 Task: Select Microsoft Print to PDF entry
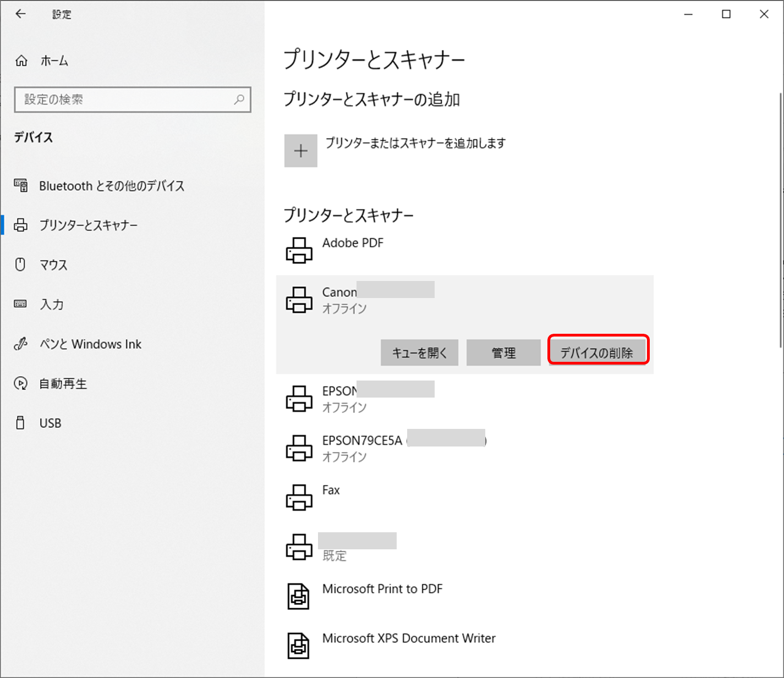(x=382, y=589)
